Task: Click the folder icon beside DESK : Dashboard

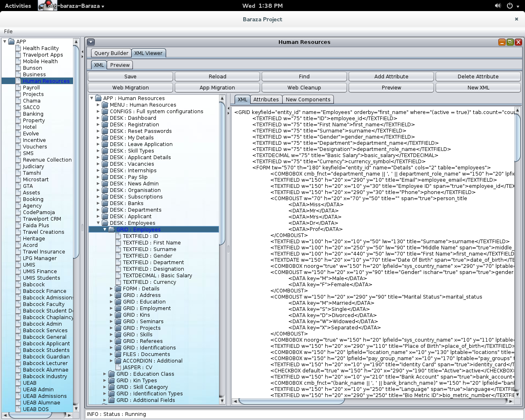Action: click(x=105, y=118)
